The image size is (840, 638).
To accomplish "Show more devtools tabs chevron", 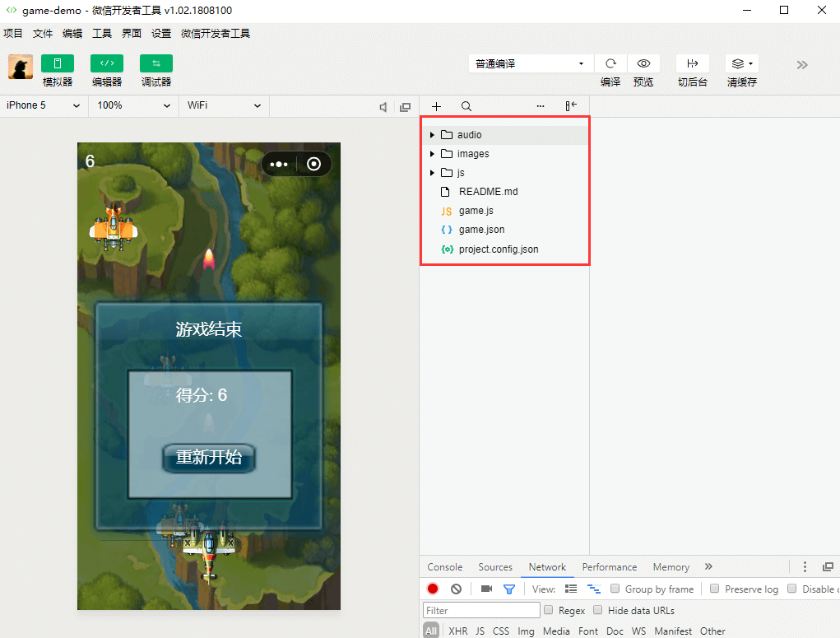I will (708, 566).
